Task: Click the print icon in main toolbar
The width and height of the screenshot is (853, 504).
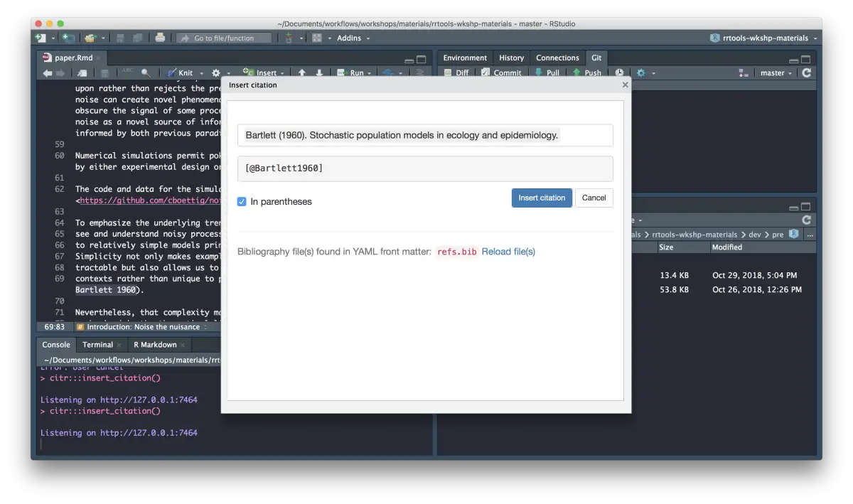Action: (x=160, y=38)
